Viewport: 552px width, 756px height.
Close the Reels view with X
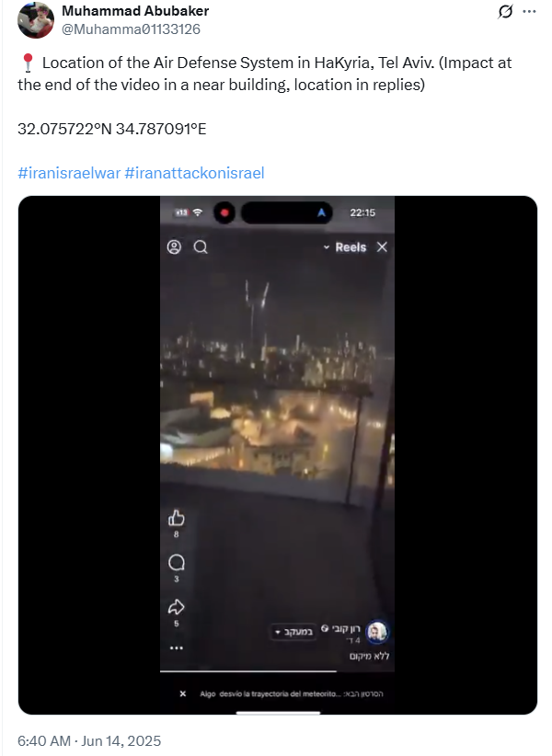coord(382,246)
